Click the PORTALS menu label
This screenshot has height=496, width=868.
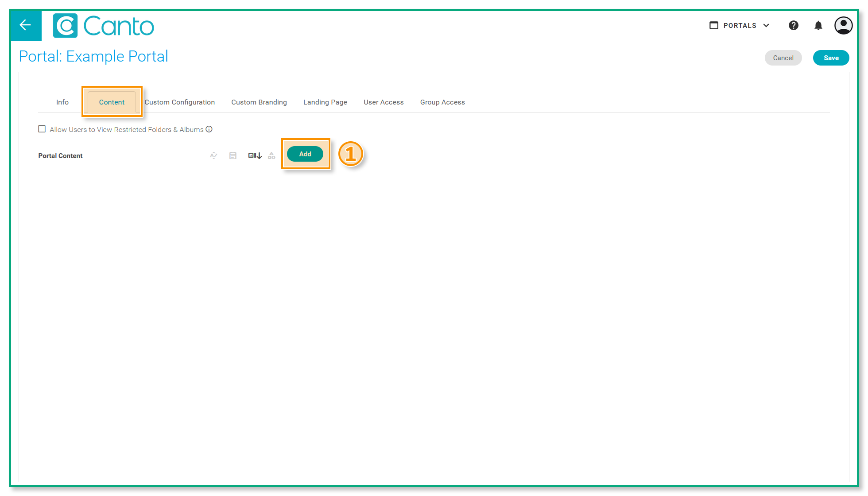[x=740, y=25]
